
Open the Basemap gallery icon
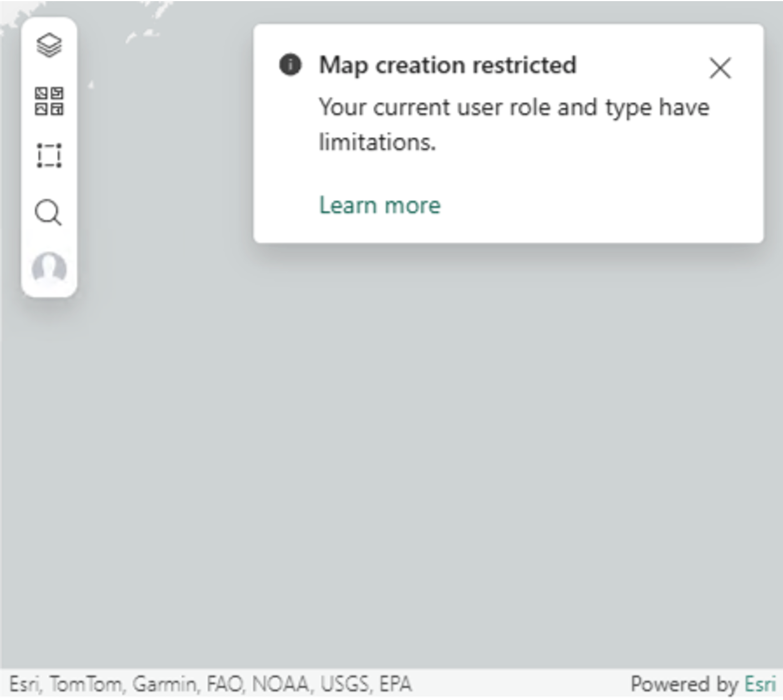(49, 101)
